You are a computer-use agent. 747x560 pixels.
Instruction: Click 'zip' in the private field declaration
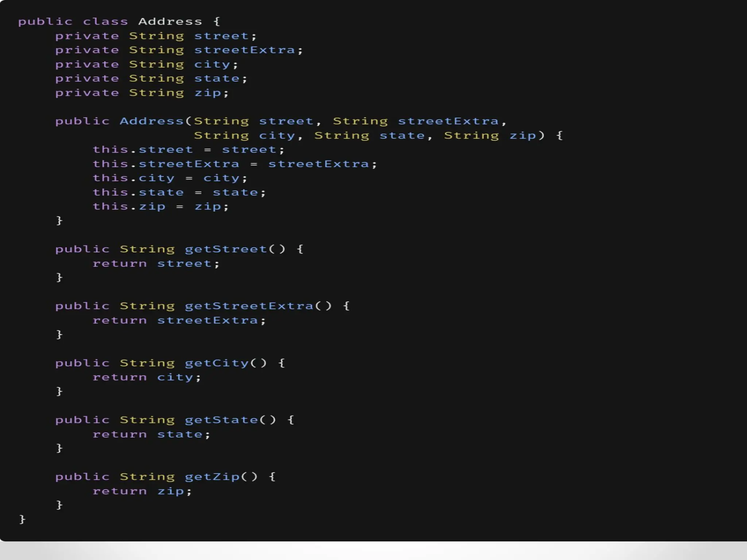coord(208,93)
